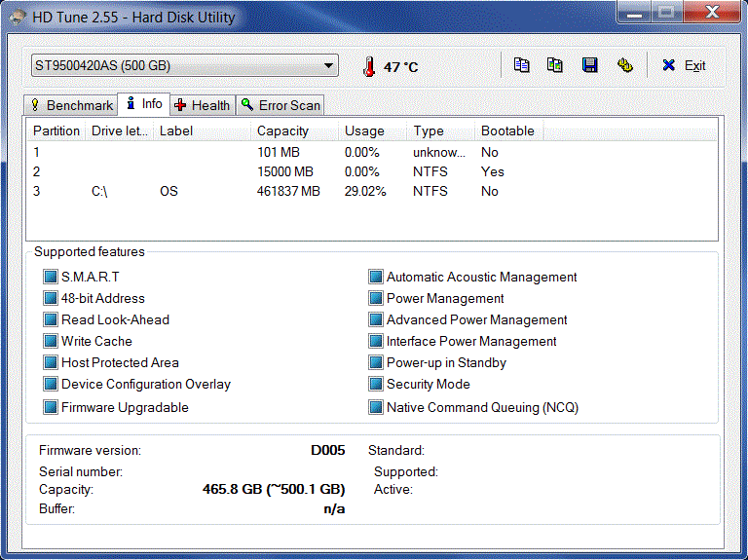Click the red thermometer temperature icon
Screen dimensions: 748x560
[368, 66]
